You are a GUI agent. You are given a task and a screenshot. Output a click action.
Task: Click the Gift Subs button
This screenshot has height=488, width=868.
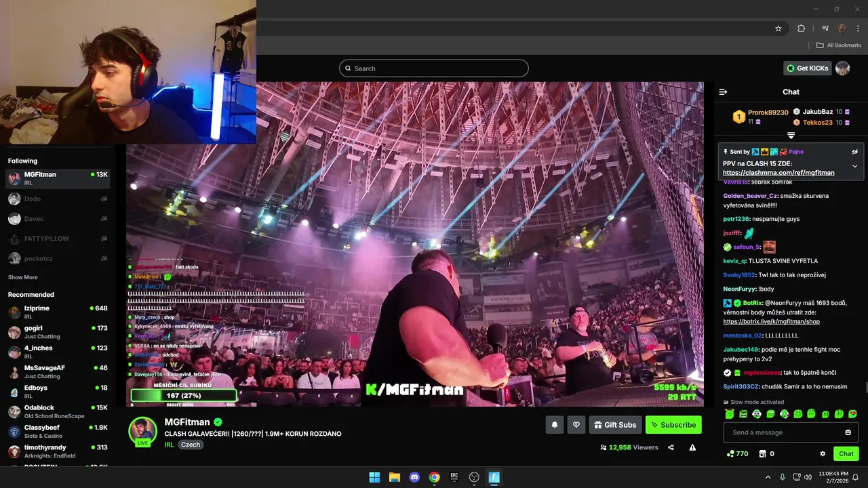point(615,425)
